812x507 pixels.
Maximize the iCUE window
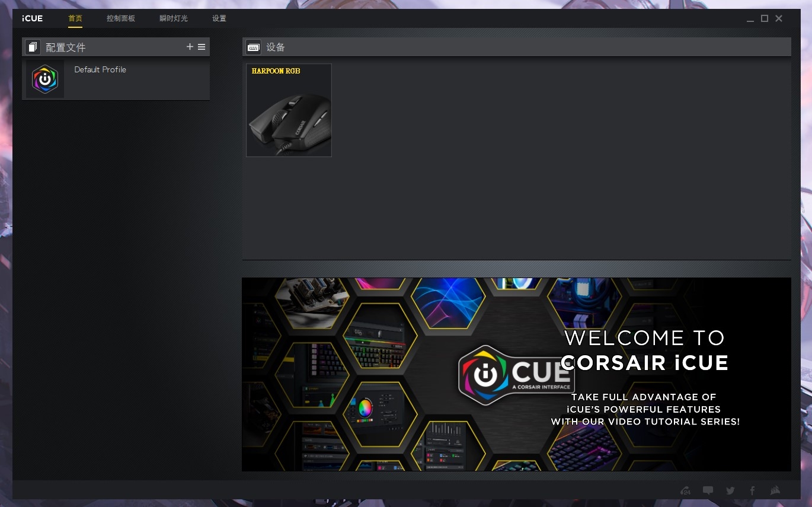[x=765, y=18]
